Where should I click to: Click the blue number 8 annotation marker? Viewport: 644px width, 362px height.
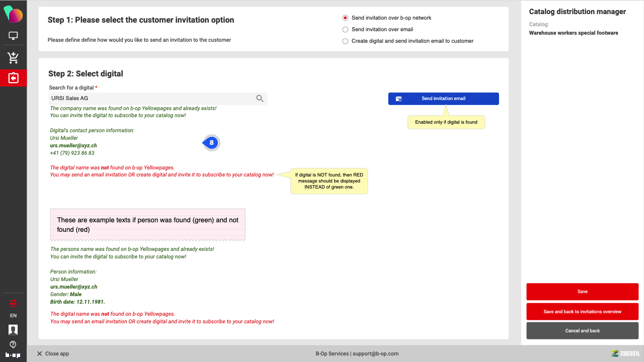pos(212,143)
